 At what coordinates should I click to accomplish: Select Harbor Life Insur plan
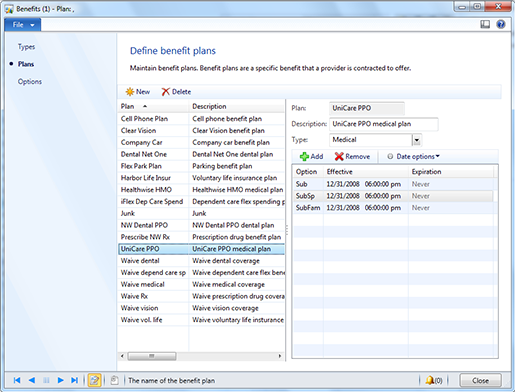point(201,178)
